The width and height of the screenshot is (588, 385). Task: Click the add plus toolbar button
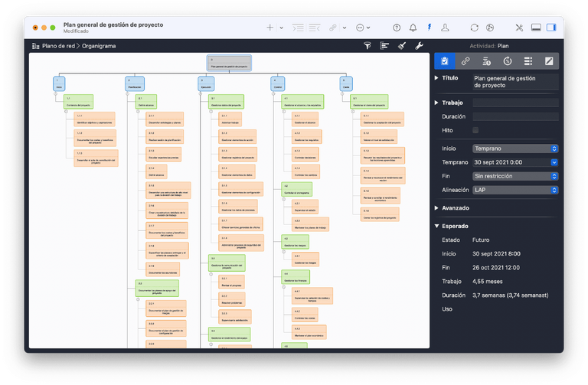click(x=269, y=28)
